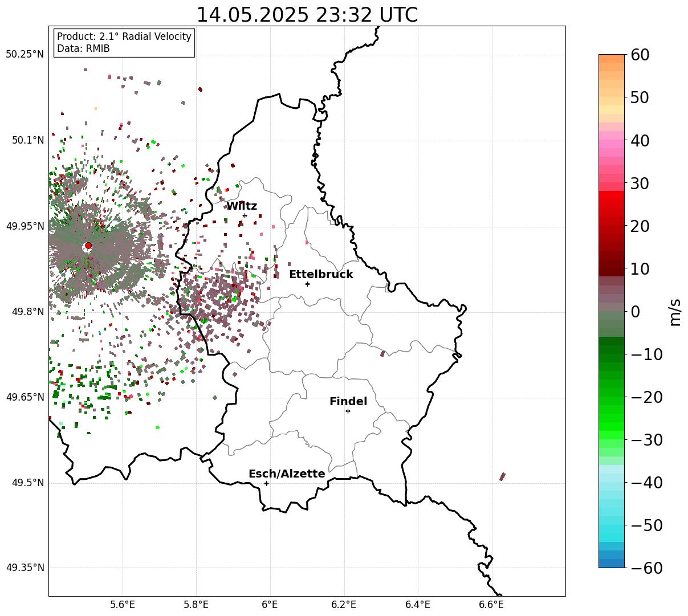The height and width of the screenshot is (616, 688).
Task: Click the colorbar label 20
Action: (x=640, y=226)
